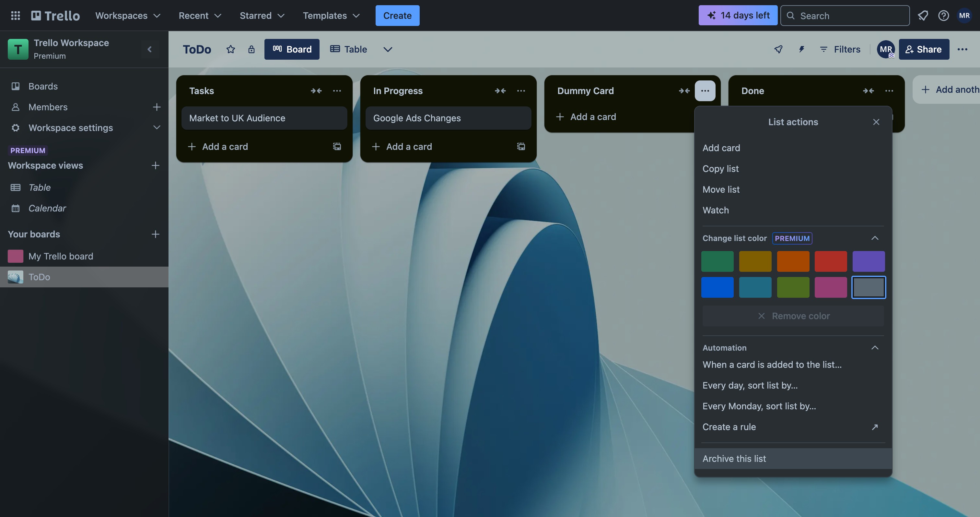Screen dimensions: 980x517
Task: Choose Watch for this list
Action: tap(793, 210)
